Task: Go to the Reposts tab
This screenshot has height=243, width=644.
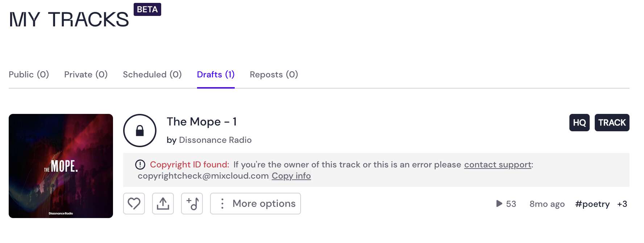Action: pyautogui.click(x=274, y=74)
